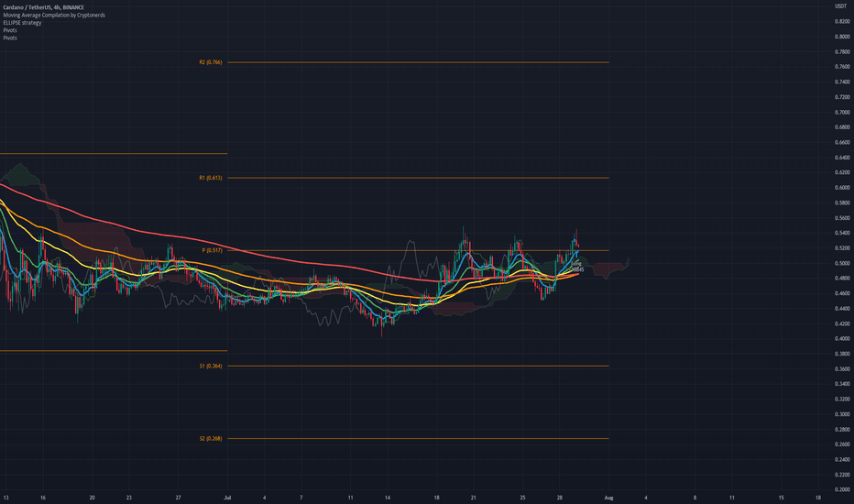
Task: Click the 0.3600 price axis value
Action: 842,369
